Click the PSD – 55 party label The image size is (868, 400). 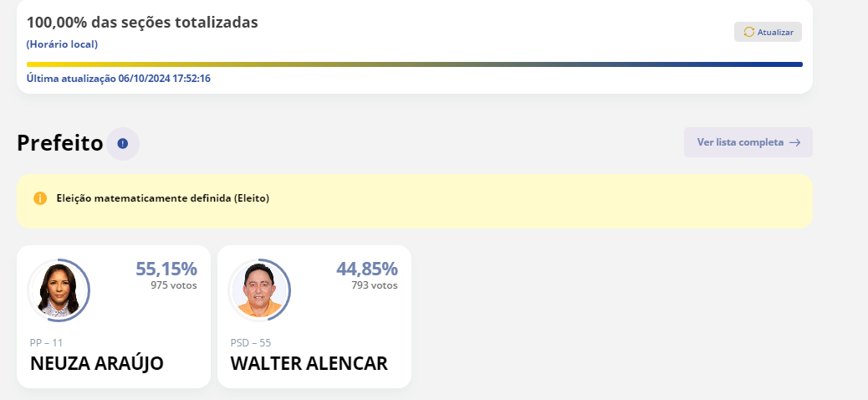pos(251,342)
